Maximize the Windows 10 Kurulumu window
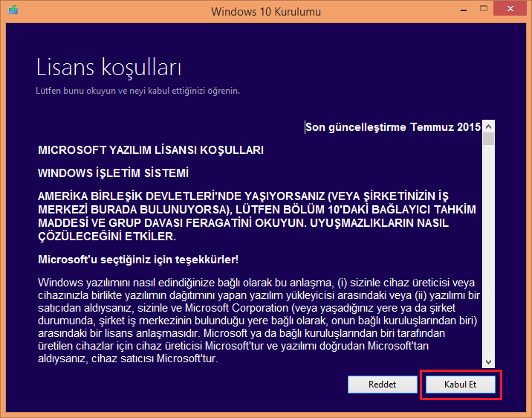This screenshot has width=532, height=418. [484, 9]
